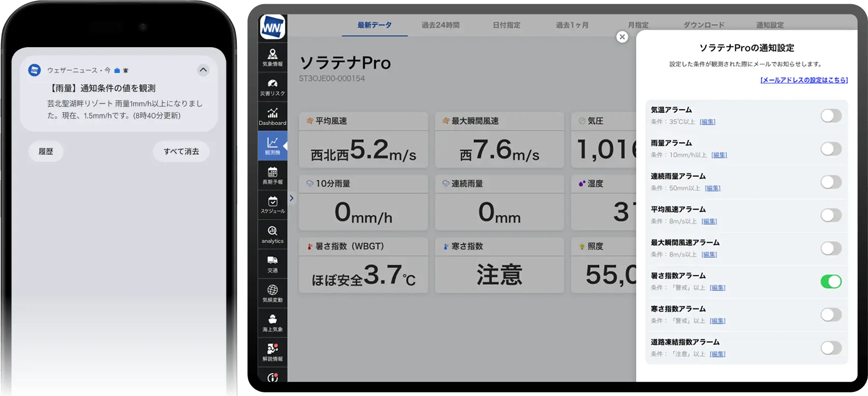Click the 西北西 5.2m/s wind value
The width and height of the screenshot is (868, 396).
pyautogui.click(x=363, y=150)
